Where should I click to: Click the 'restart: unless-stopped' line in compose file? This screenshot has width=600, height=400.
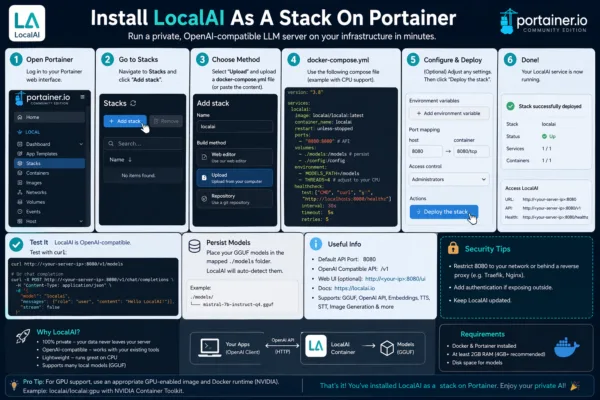click(x=323, y=129)
